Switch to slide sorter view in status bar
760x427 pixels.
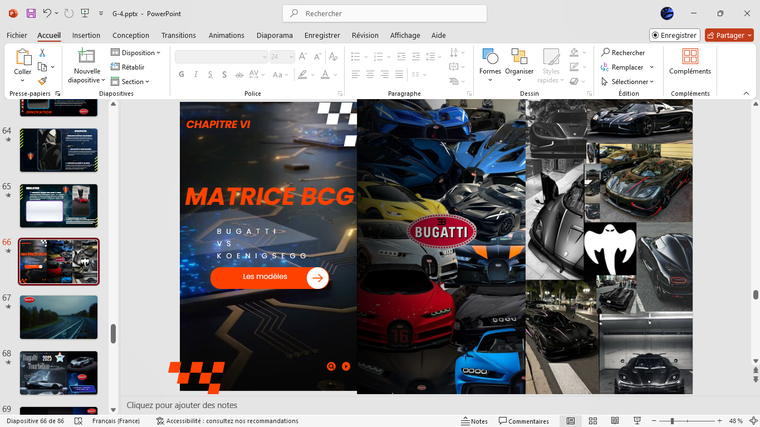click(x=593, y=421)
